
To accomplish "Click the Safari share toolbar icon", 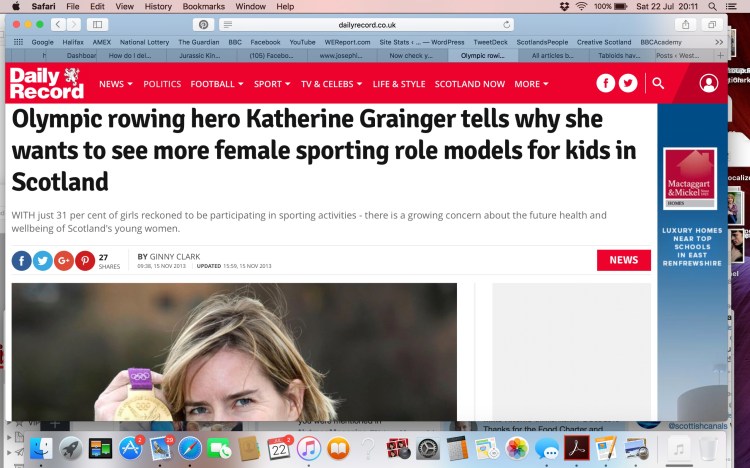I will [685, 24].
